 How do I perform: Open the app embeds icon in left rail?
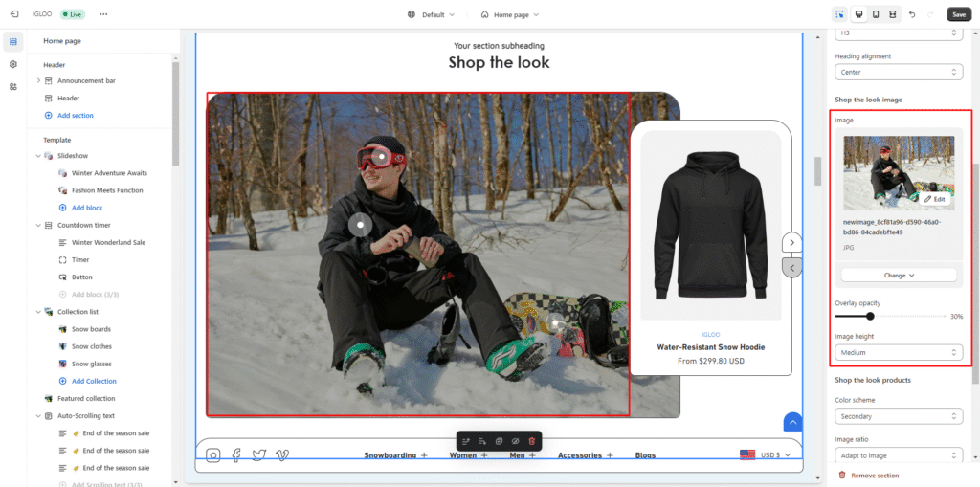13,86
